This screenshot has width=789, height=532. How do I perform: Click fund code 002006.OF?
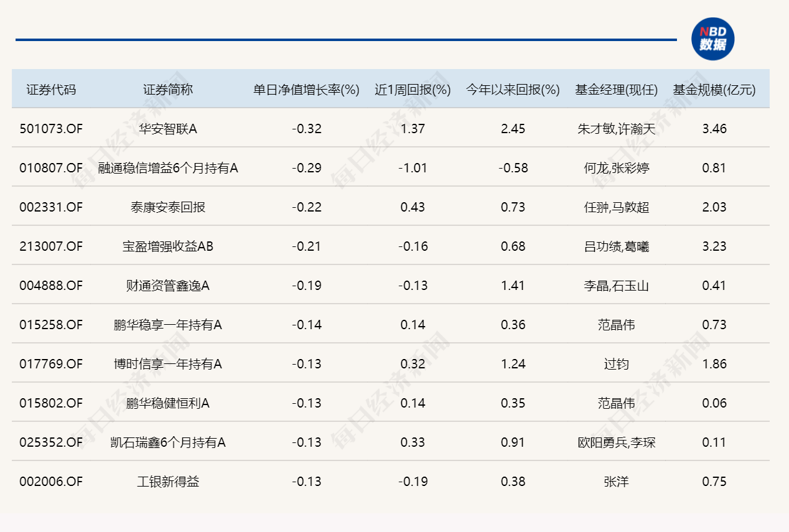(x=50, y=482)
